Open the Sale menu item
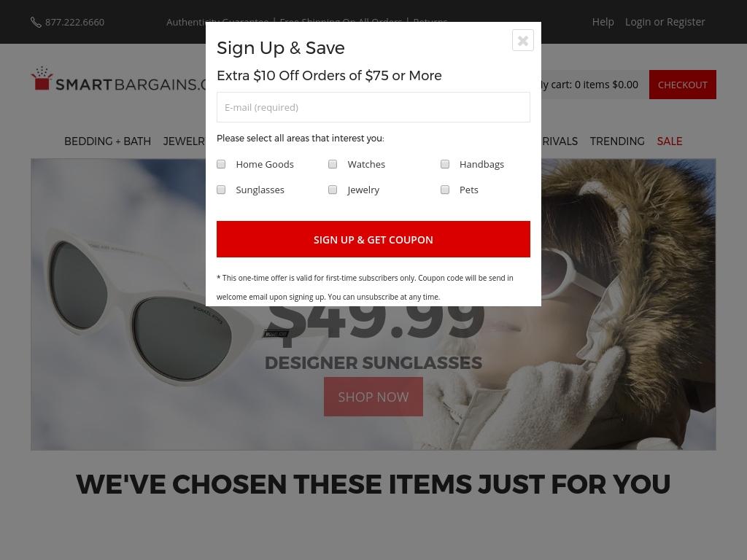 pyautogui.click(x=670, y=141)
